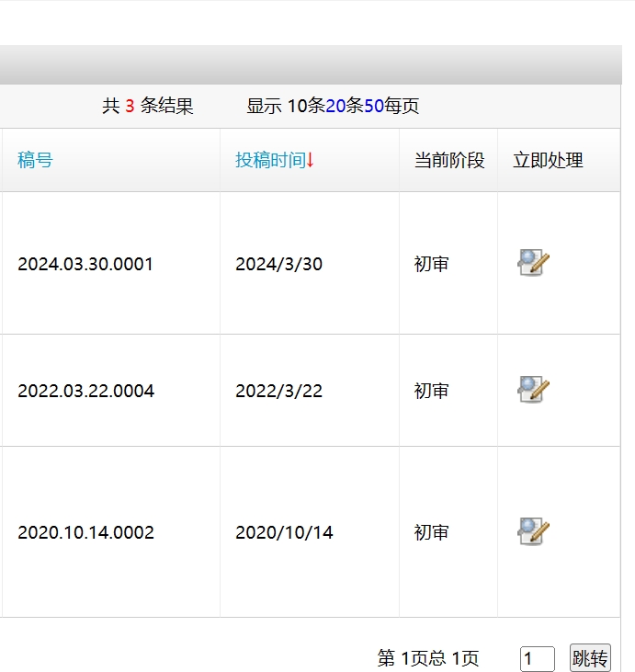Select manuscript number 2020.10.14.0002
Image resolution: width=635 pixels, height=672 pixels.
[85, 532]
